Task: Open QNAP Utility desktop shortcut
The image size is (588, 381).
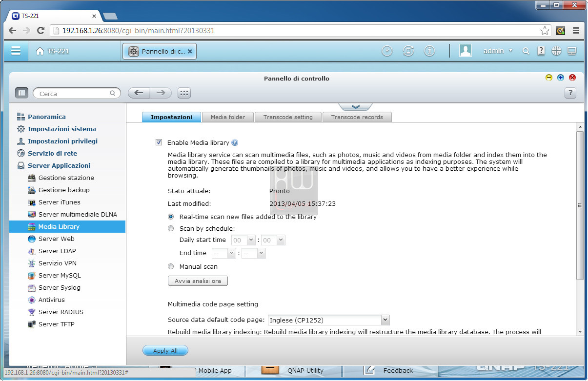Action: click(305, 370)
